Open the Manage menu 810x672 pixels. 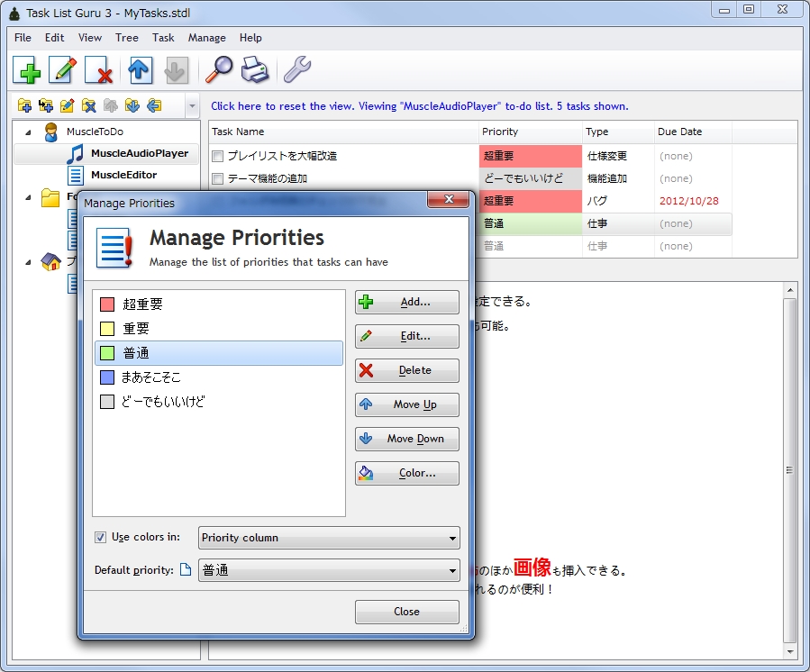(206, 38)
